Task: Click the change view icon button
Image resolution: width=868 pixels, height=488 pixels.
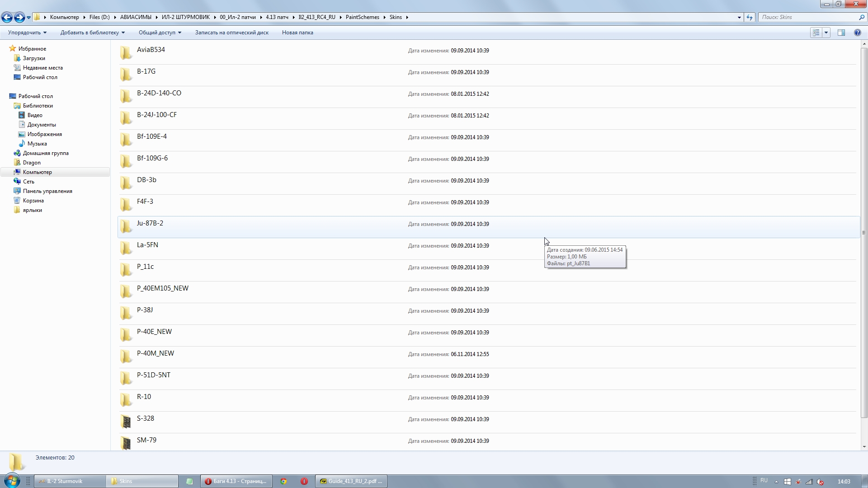Action: tap(816, 33)
